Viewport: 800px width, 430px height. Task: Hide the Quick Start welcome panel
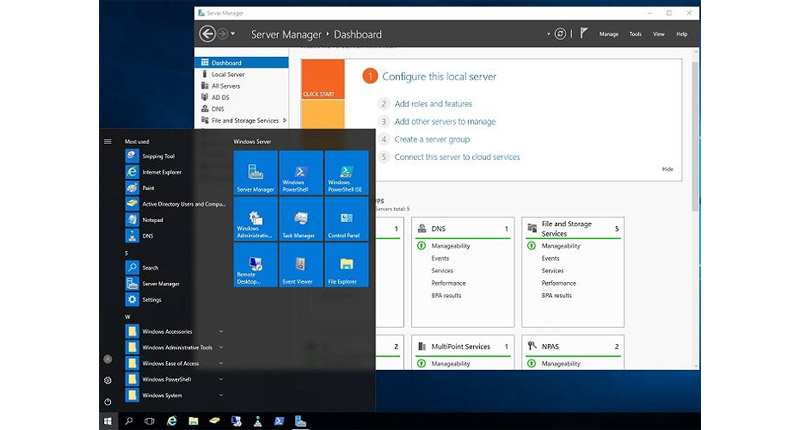tap(667, 169)
